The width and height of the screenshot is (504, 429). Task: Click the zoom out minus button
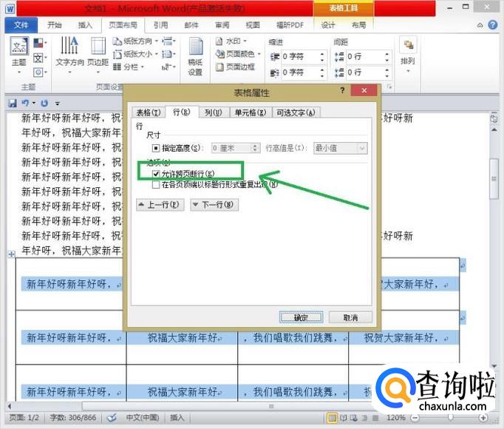(x=415, y=418)
